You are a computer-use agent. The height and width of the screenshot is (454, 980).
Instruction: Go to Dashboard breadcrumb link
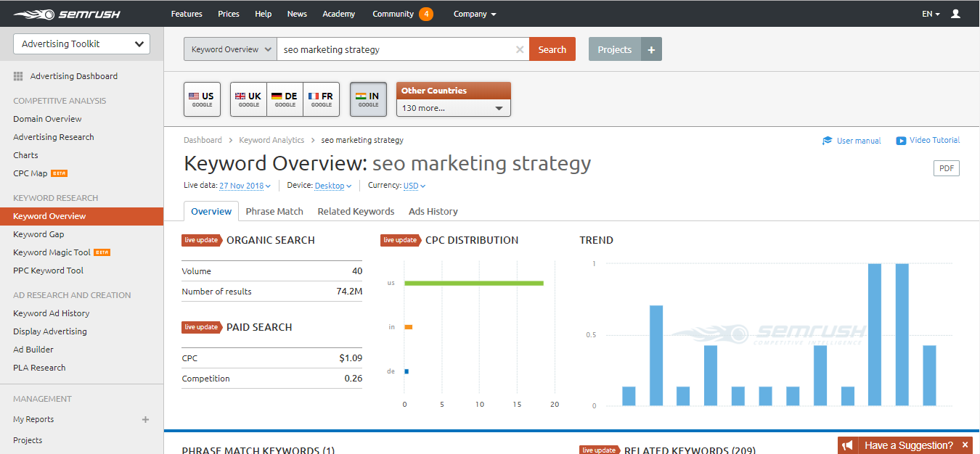point(203,140)
